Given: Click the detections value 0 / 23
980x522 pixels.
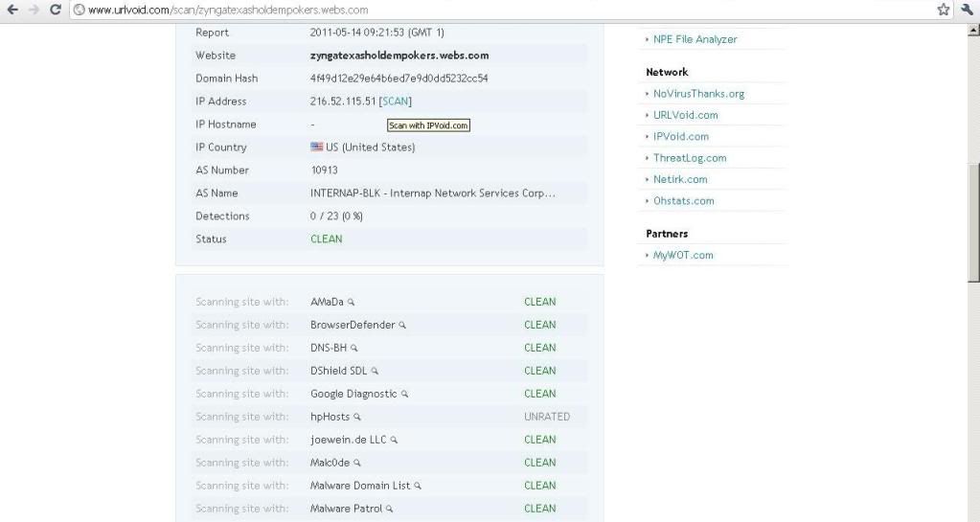Looking at the screenshot, I should click(x=336, y=216).
